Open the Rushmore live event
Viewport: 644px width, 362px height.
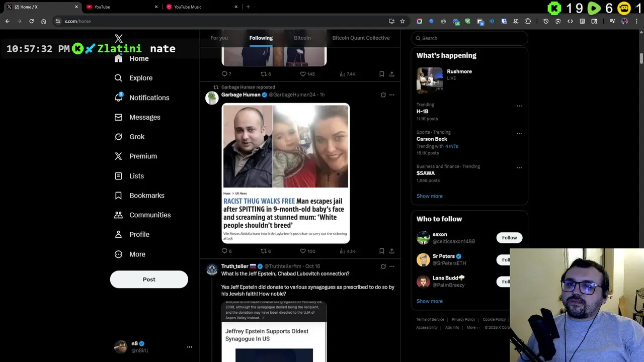point(469,80)
